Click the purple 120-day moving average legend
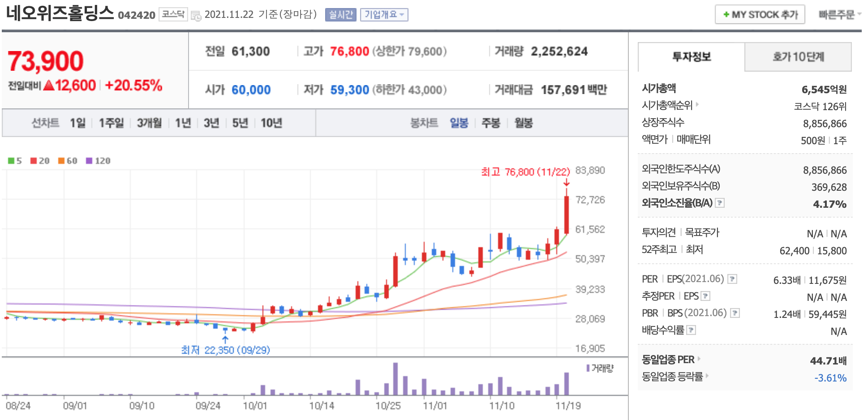 pos(98,161)
